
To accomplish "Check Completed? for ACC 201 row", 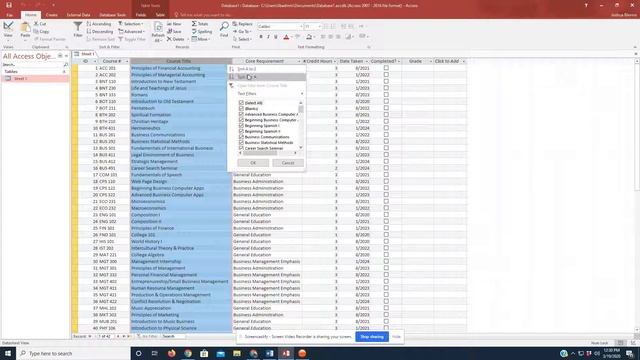I will coord(386,68).
